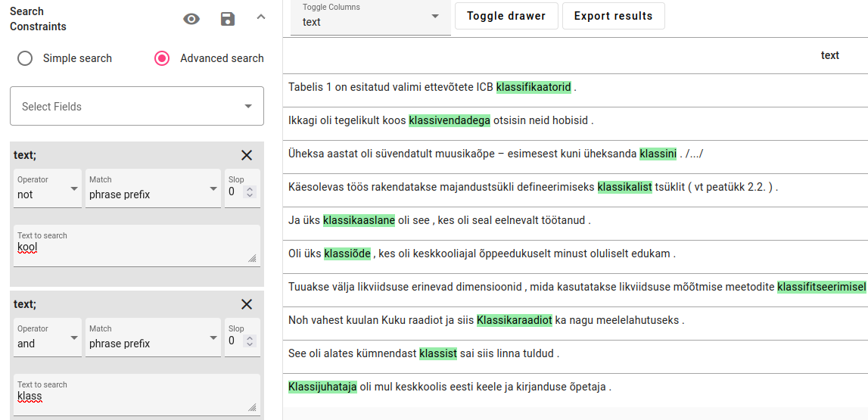This screenshot has height=420, width=868.
Task: Click the Toggle drawer button
Action: point(506,16)
